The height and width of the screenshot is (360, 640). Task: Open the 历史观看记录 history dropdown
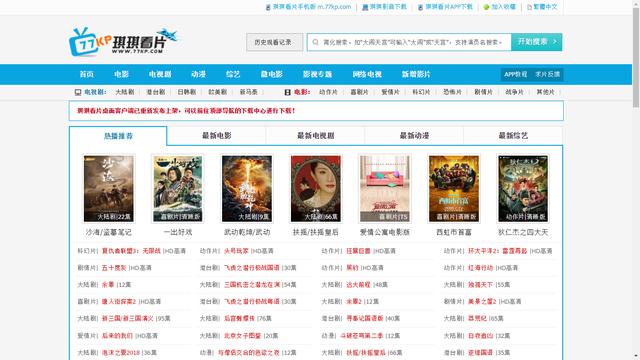click(275, 42)
